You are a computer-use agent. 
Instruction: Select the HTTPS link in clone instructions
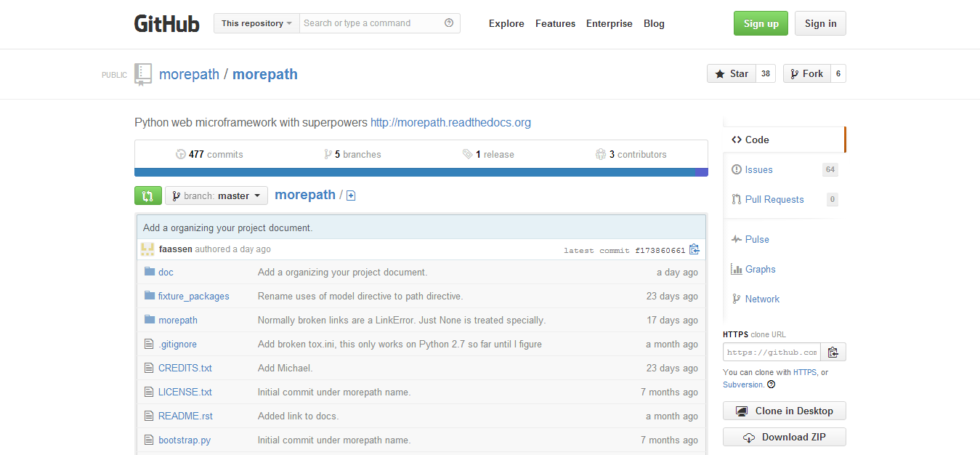(x=805, y=372)
